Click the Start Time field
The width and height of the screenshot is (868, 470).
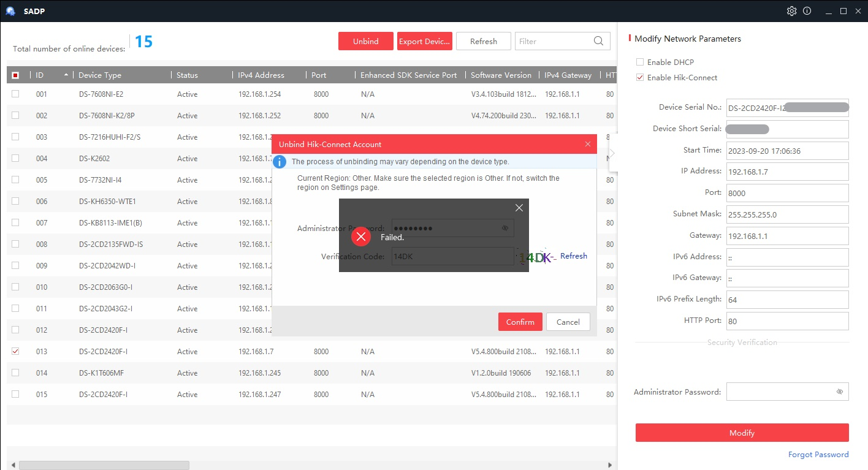point(788,150)
